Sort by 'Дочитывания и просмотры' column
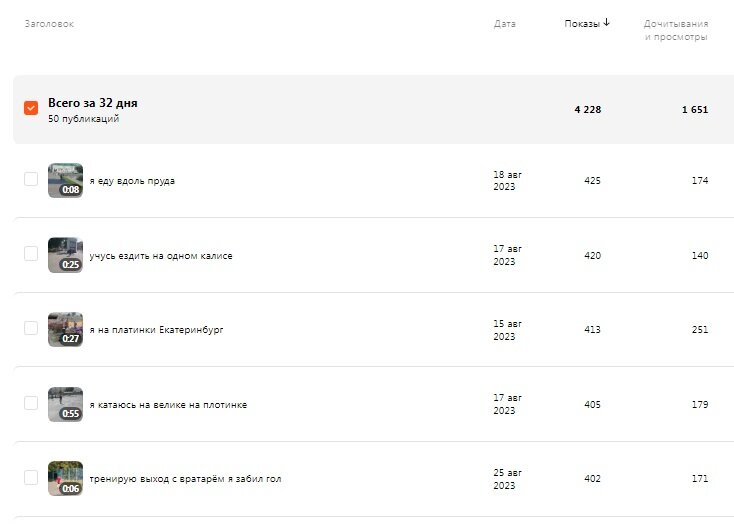Screen dimensions: 734x524 (675, 30)
